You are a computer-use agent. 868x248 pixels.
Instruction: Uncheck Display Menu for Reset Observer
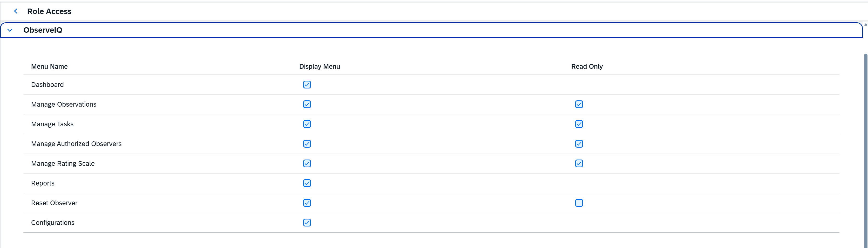coord(307,203)
